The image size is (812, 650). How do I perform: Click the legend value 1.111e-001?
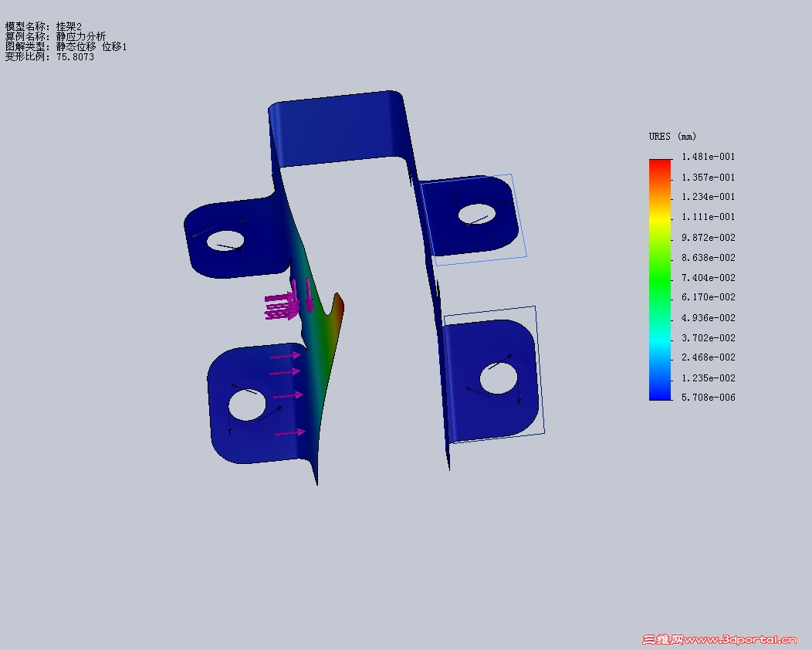click(x=708, y=217)
